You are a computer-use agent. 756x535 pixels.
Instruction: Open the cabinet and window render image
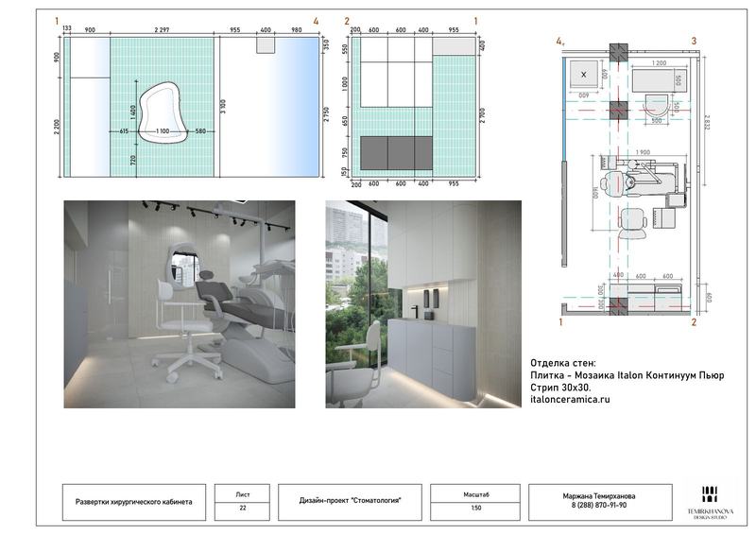pyautogui.click(x=423, y=304)
